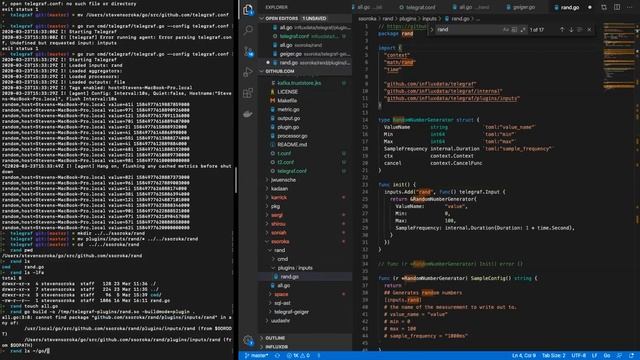
Task: Open the LICENSE file
Action: tap(287, 92)
